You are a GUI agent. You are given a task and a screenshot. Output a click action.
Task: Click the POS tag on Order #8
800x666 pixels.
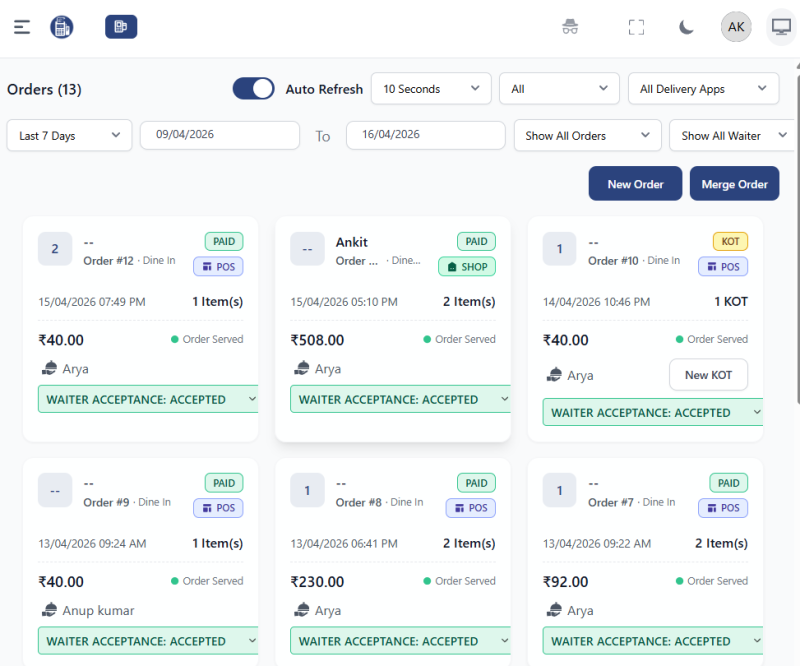[x=470, y=508]
